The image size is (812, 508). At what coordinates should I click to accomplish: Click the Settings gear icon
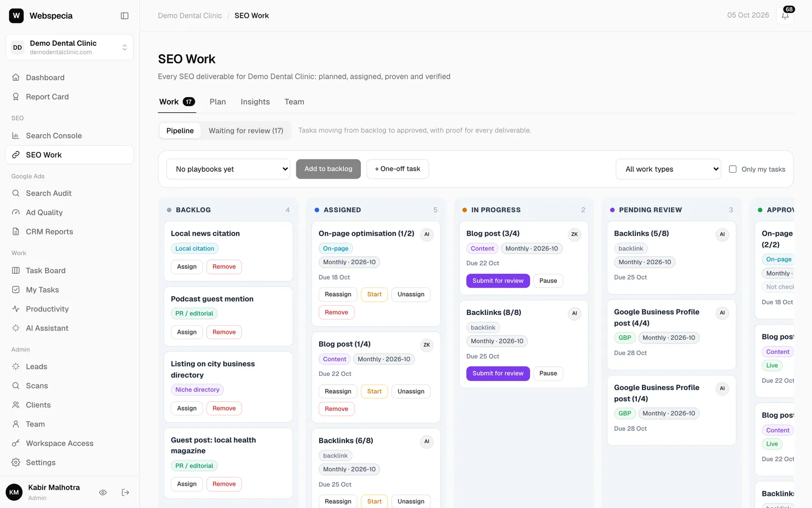tap(16, 462)
